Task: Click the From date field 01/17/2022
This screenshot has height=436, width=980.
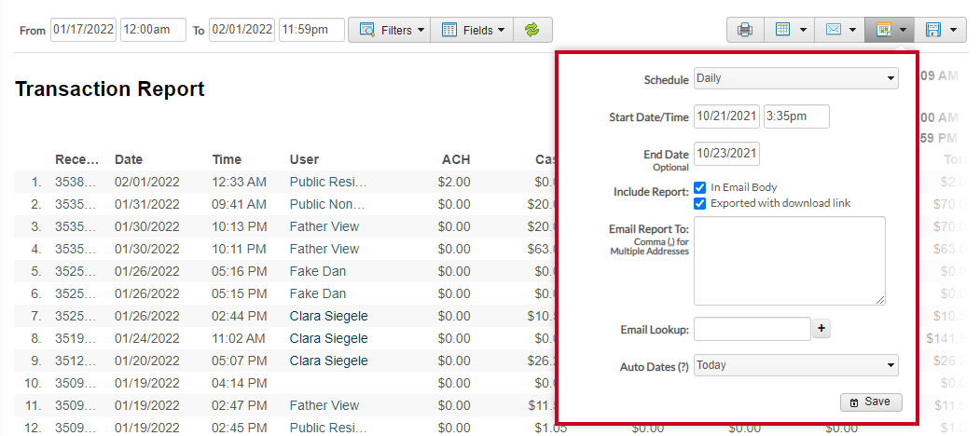Action: click(x=83, y=30)
